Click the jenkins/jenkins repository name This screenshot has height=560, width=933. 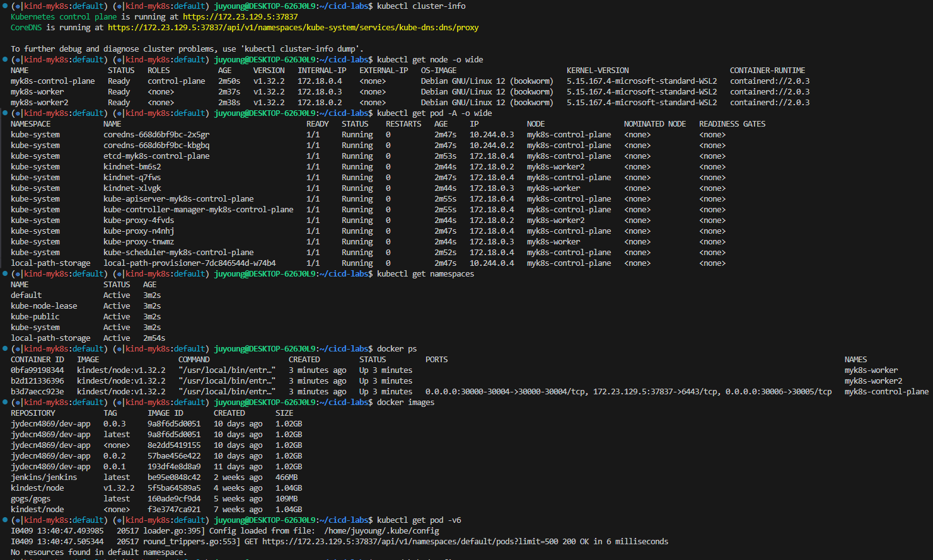point(43,477)
